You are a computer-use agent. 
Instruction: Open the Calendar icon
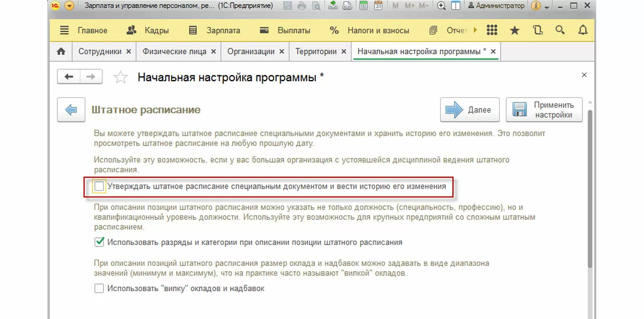tap(378, 6)
